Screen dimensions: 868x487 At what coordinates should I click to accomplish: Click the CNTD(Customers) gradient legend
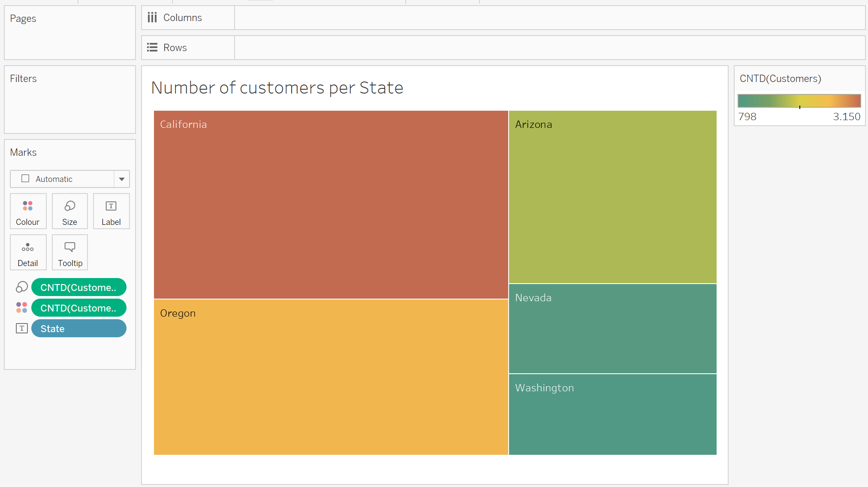(x=799, y=100)
